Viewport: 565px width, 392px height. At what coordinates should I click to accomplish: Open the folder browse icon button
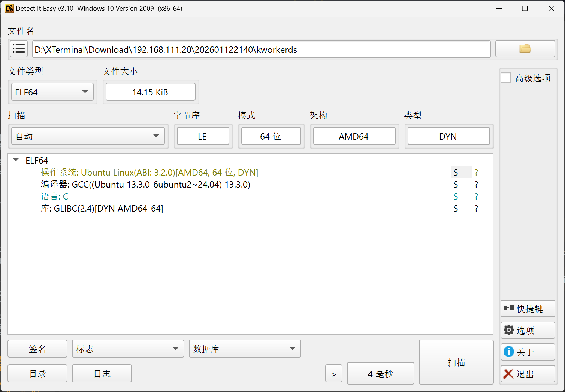(525, 49)
